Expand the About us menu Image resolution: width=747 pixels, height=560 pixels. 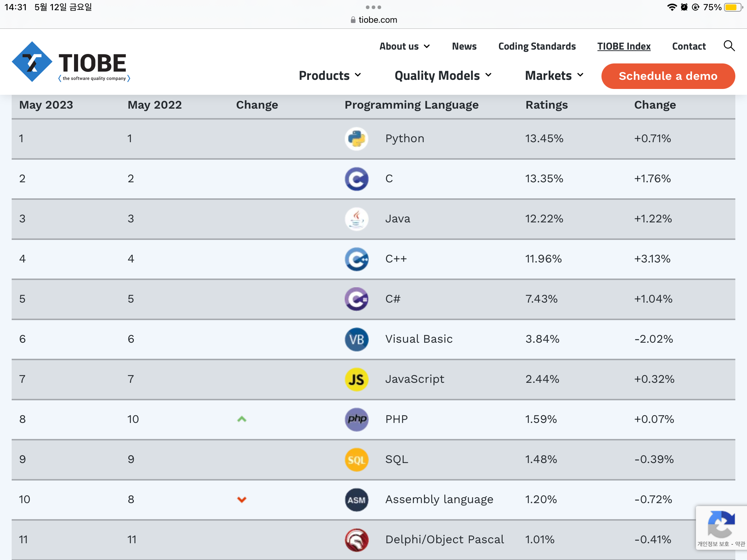pyautogui.click(x=405, y=46)
